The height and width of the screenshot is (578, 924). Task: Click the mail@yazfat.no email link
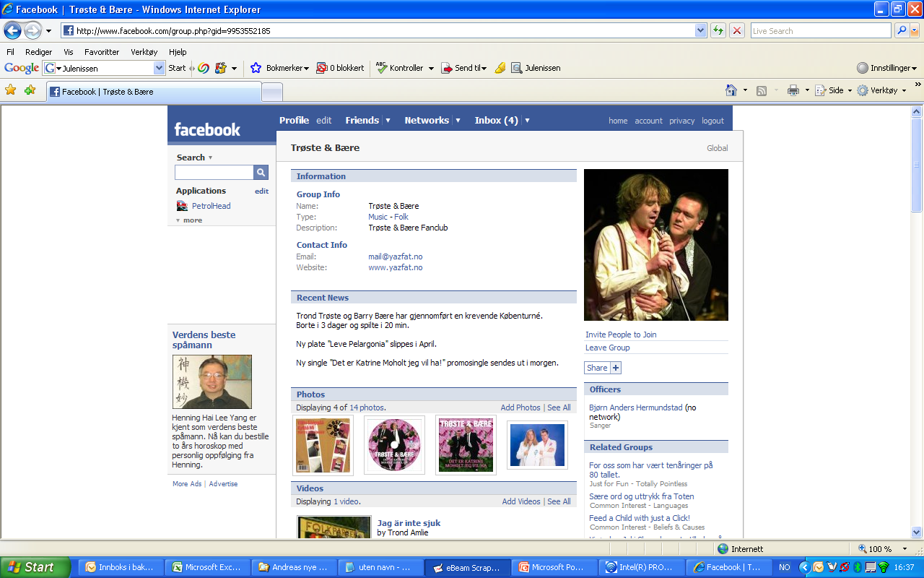point(396,256)
